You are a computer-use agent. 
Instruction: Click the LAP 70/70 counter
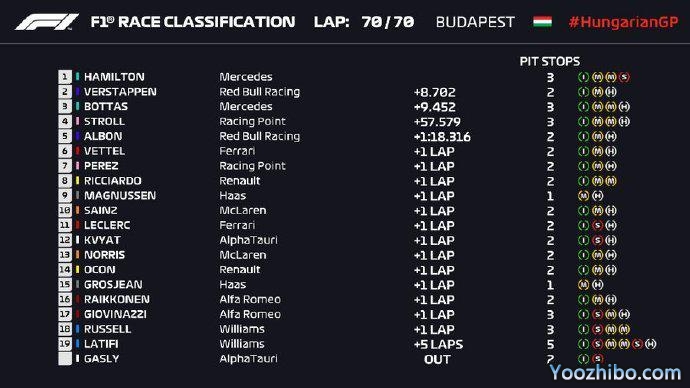[364, 22]
